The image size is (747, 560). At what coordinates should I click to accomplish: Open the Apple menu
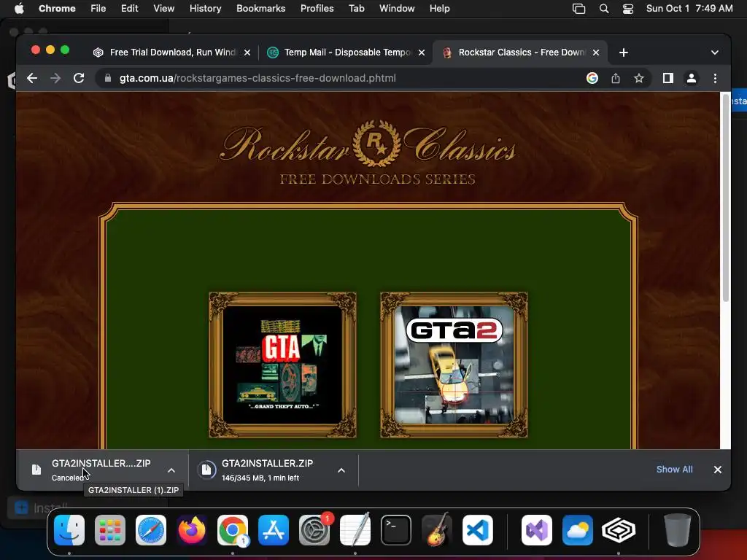(x=19, y=9)
